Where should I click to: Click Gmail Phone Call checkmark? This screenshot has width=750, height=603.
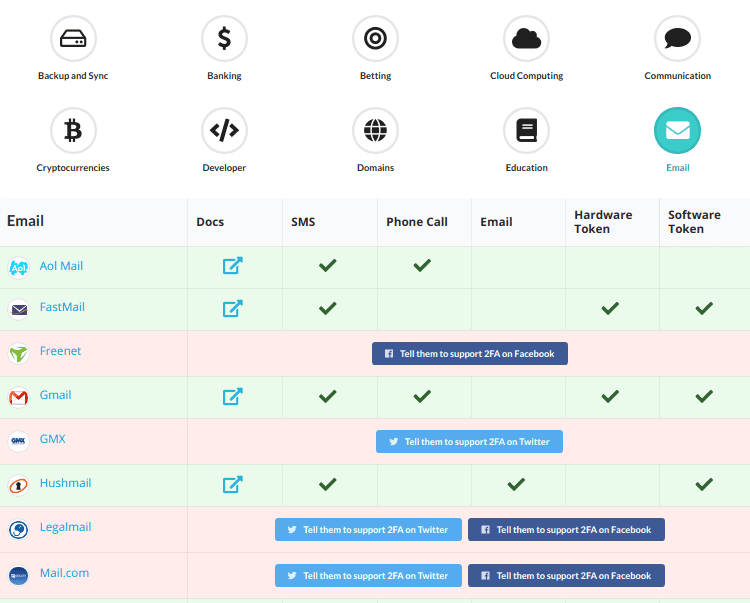[x=422, y=396]
